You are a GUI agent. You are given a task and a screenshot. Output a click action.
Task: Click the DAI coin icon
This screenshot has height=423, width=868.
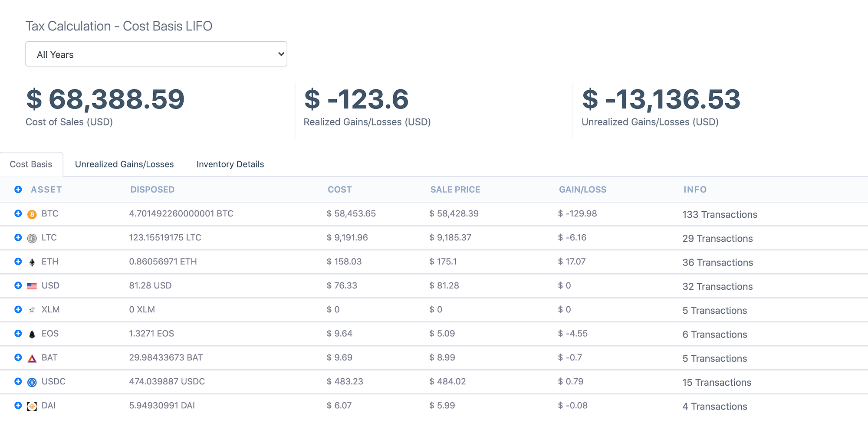pyautogui.click(x=31, y=405)
